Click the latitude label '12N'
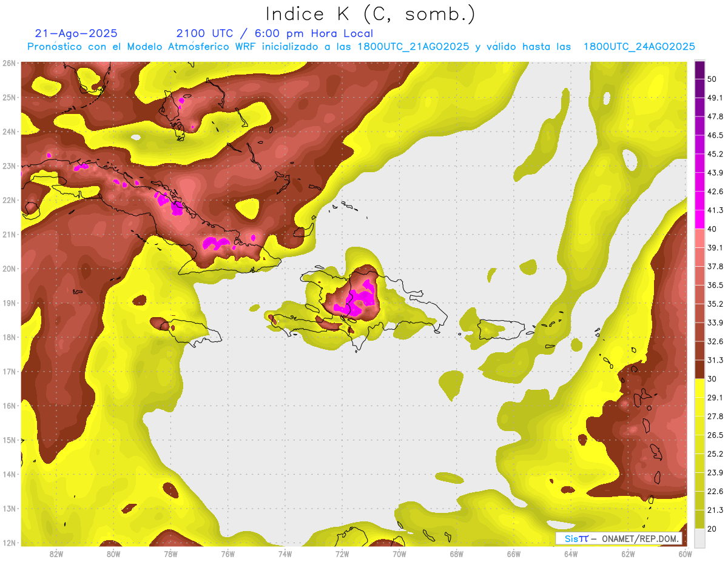Viewport: 728px width, 562px height. click(9, 543)
